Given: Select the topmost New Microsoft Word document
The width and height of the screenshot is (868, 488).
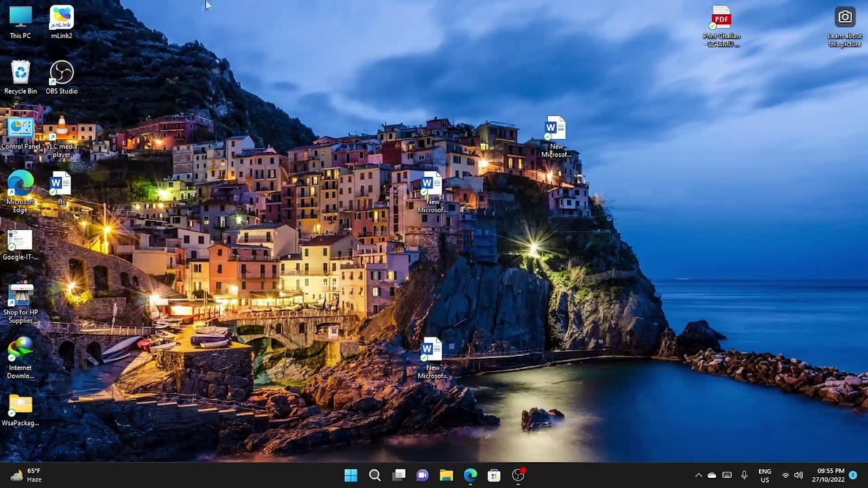Looking at the screenshot, I should click(x=556, y=137).
